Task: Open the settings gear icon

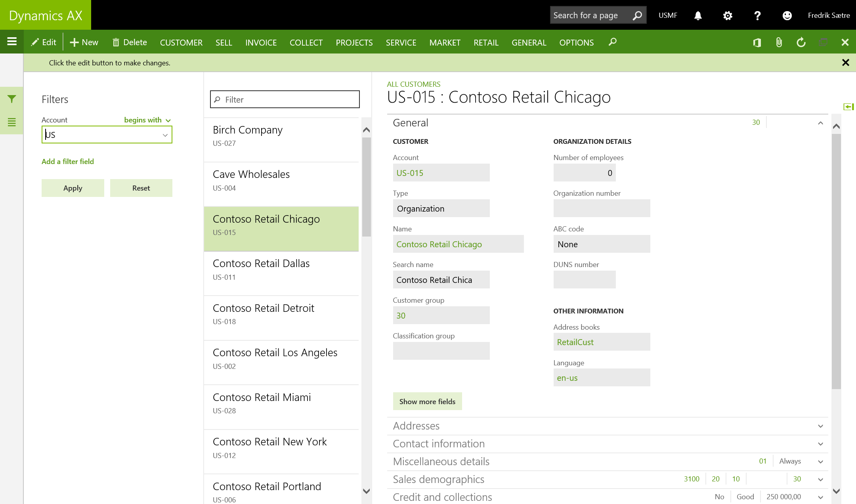Action: click(x=728, y=15)
